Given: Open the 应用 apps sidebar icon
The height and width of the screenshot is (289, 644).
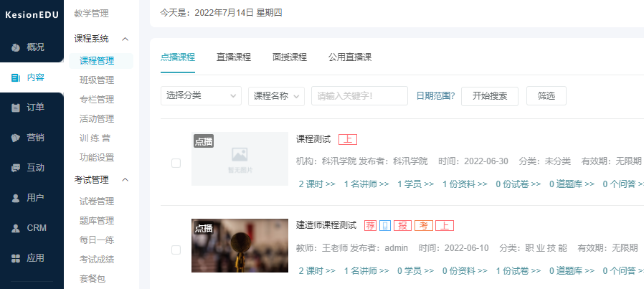Looking at the screenshot, I should 16,258.
